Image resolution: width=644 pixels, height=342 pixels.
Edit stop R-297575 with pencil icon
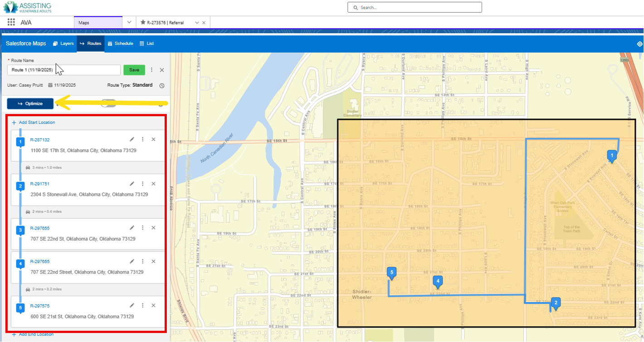pyautogui.click(x=132, y=305)
